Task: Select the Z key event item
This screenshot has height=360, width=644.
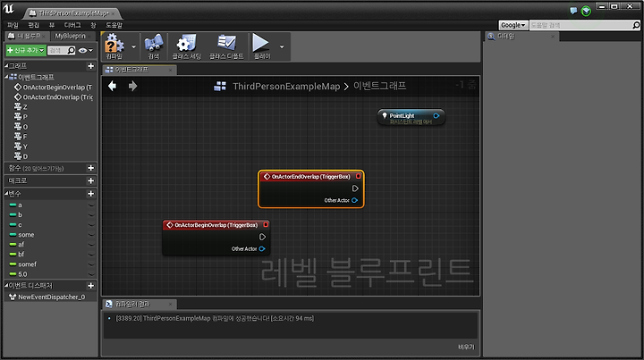Action: [21, 106]
